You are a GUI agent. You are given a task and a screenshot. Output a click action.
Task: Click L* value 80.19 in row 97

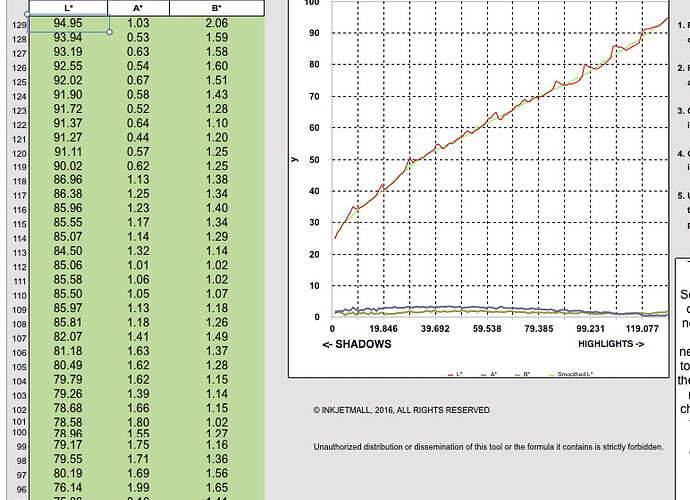point(68,473)
